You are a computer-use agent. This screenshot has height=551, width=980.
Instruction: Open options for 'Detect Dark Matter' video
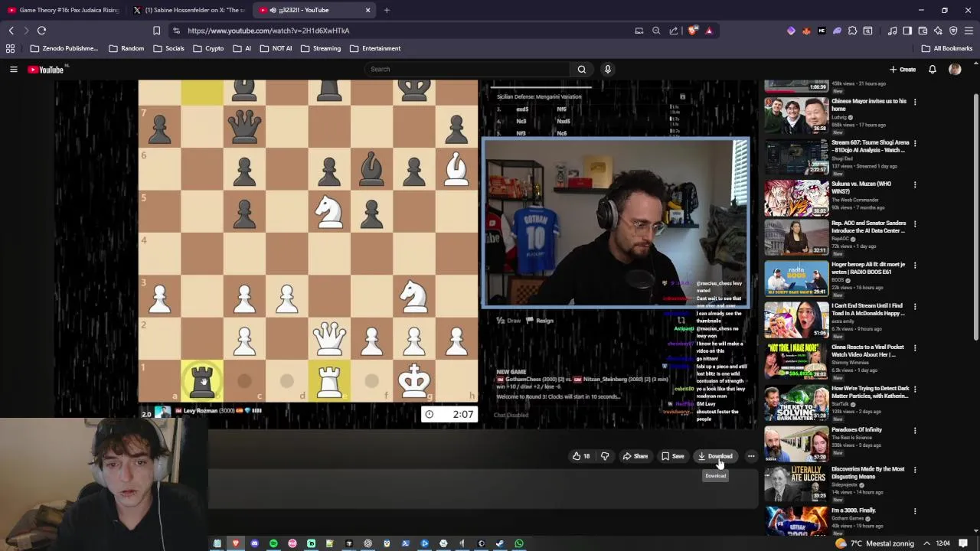coord(915,390)
